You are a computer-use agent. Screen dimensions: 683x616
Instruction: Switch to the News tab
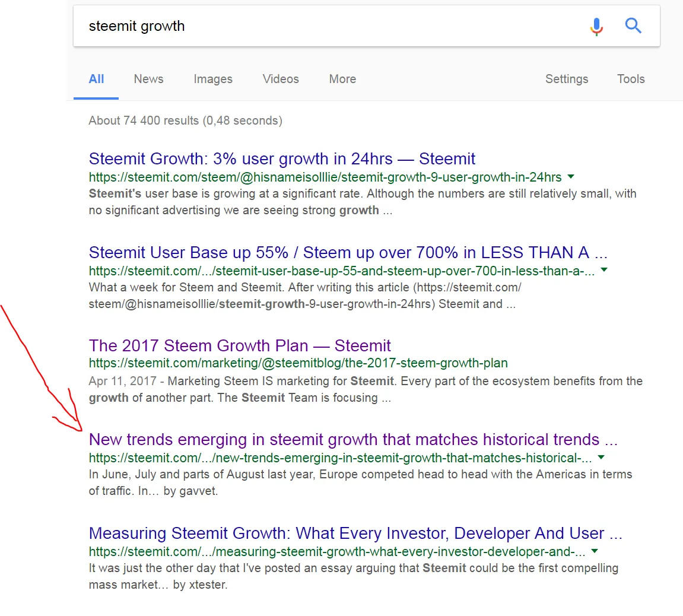[x=148, y=79]
